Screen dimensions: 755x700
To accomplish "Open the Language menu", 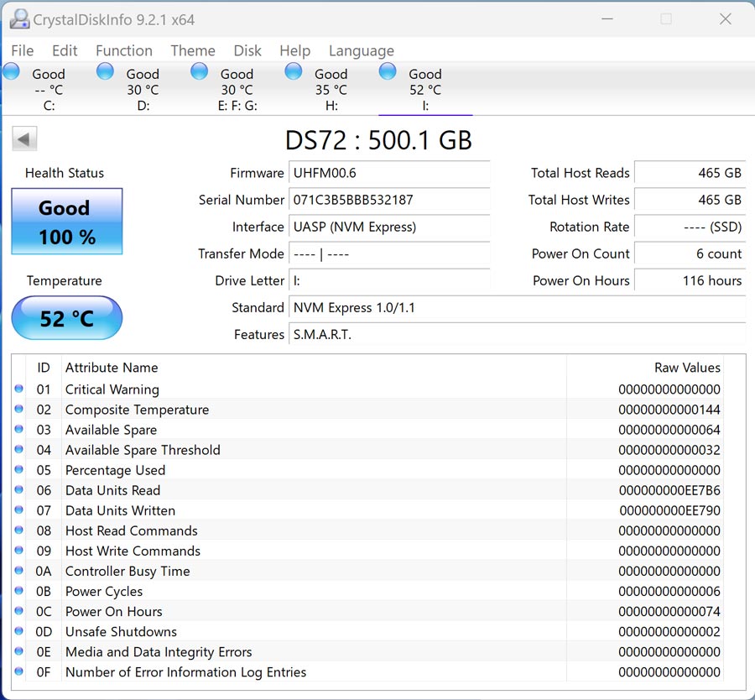I will 361,50.
